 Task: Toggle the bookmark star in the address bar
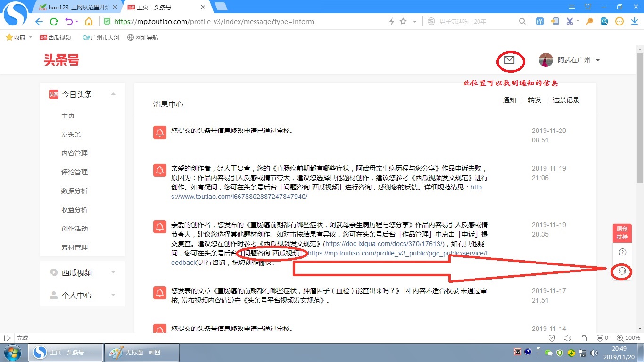[403, 21]
